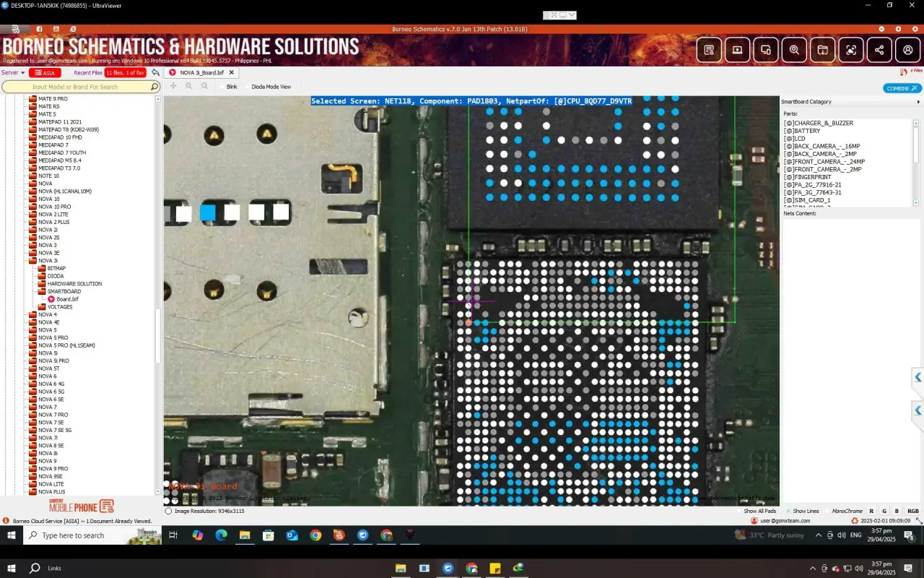Toggle the Show Lines checkbox
Viewport: 924px width, 578px height.
click(788, 511)
